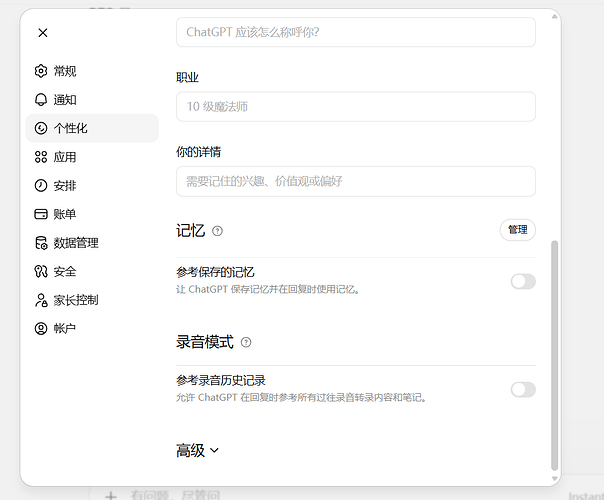
Task: Click the plus icon in background chat box
Action: (x=111, y=495)
